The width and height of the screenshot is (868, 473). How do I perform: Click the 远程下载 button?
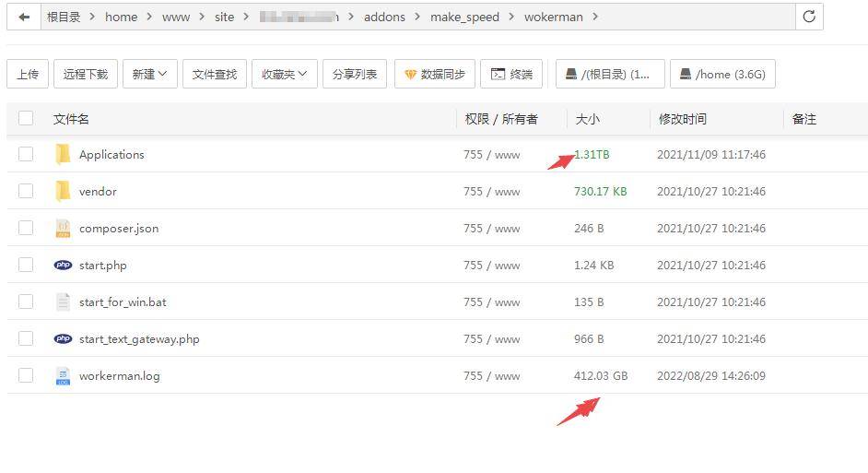(x=86, y=74)
